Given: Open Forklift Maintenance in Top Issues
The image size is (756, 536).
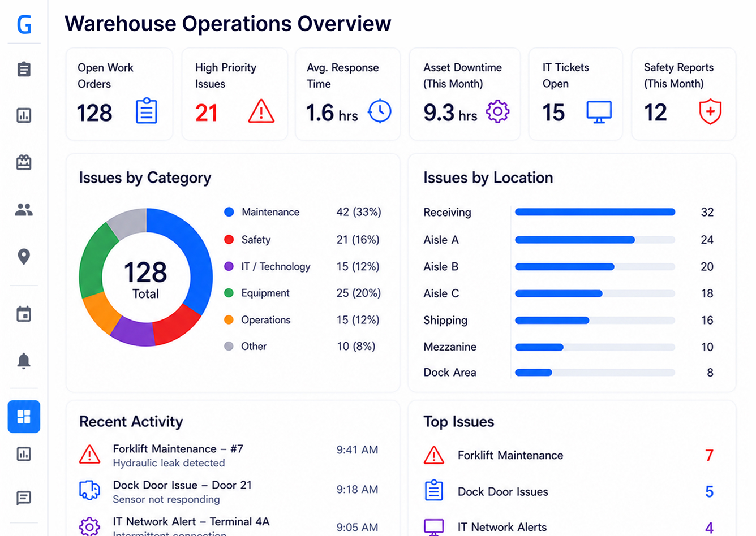Looking at the screenshot, I should (569, 455).
